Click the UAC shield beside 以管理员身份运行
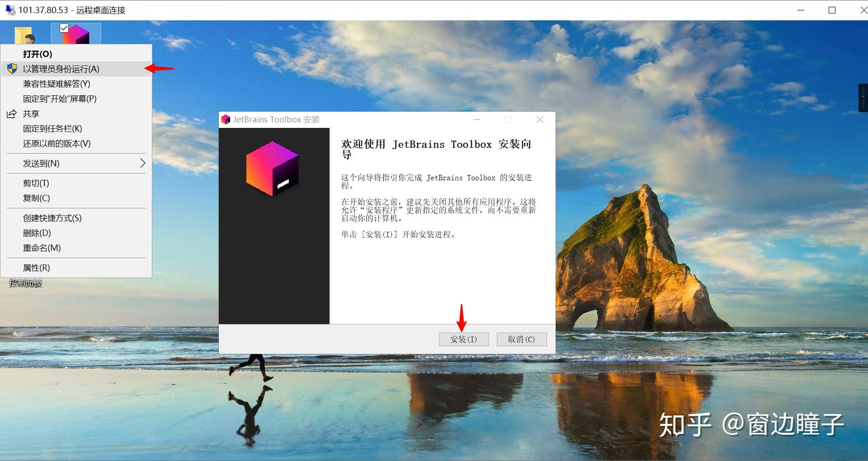Viewport: 868px width, 461px height. pos(12,69)
